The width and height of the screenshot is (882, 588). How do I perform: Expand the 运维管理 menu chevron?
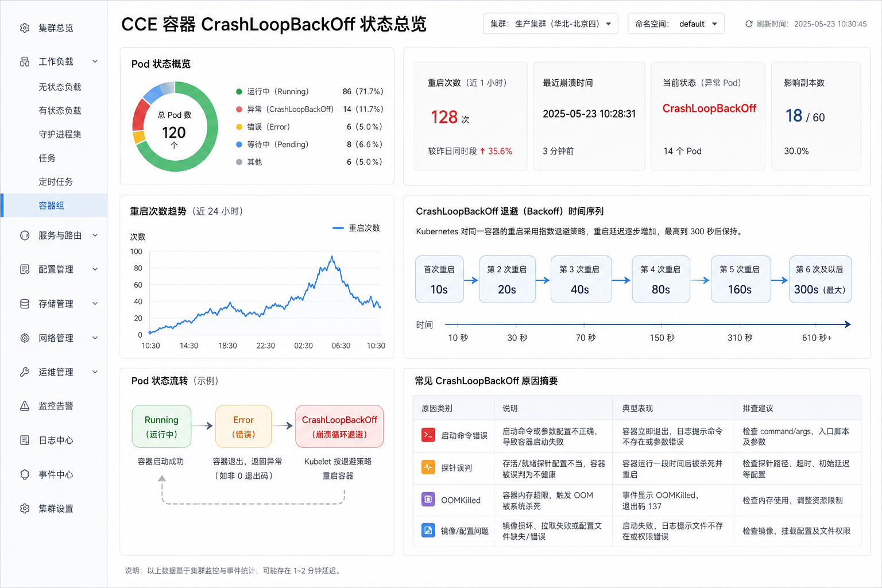click(95, 372)
